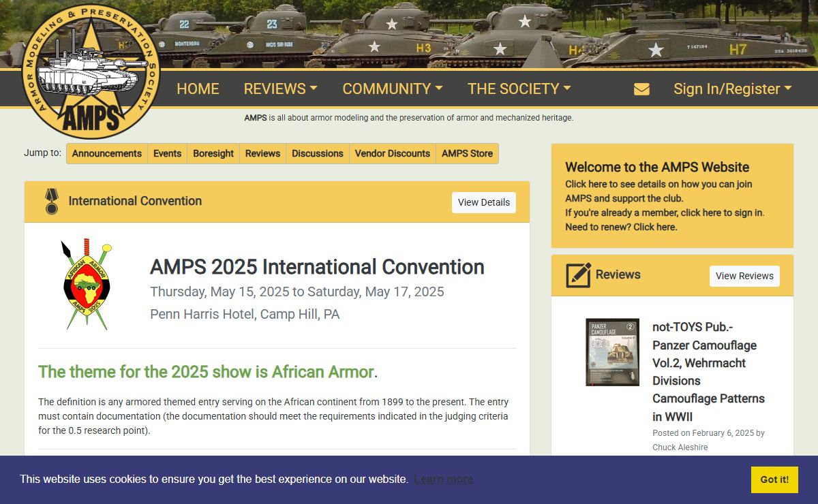The height and width of the screenshot is (504, 818).
Task: Click the pencil edit icon beside Reviews
Action: click(x=578, y=275)
